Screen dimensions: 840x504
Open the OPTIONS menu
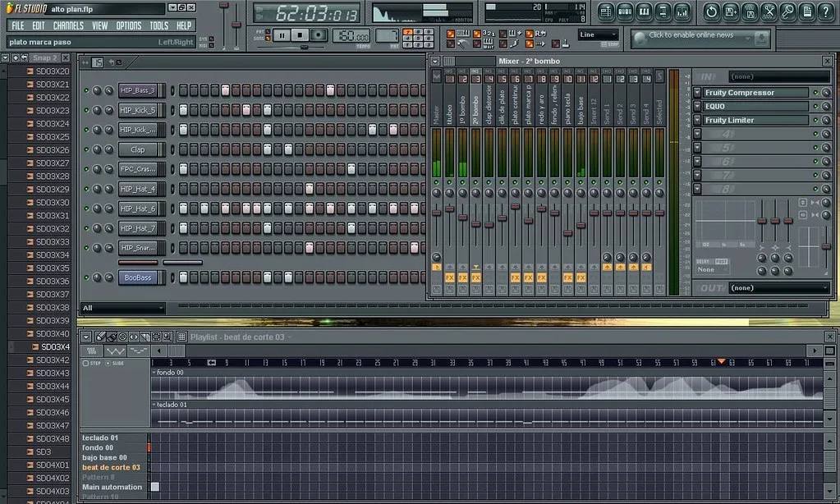(129, 25)
